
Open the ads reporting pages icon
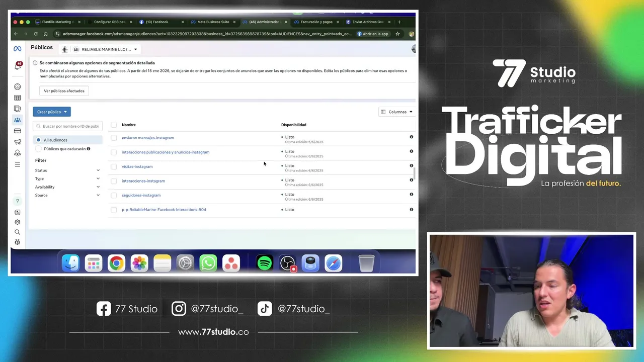point(17,109)
